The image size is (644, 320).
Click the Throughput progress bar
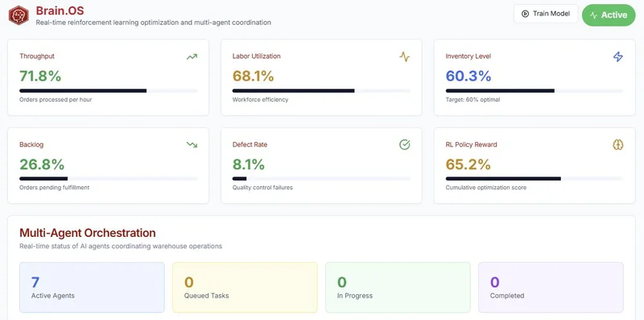109,90
